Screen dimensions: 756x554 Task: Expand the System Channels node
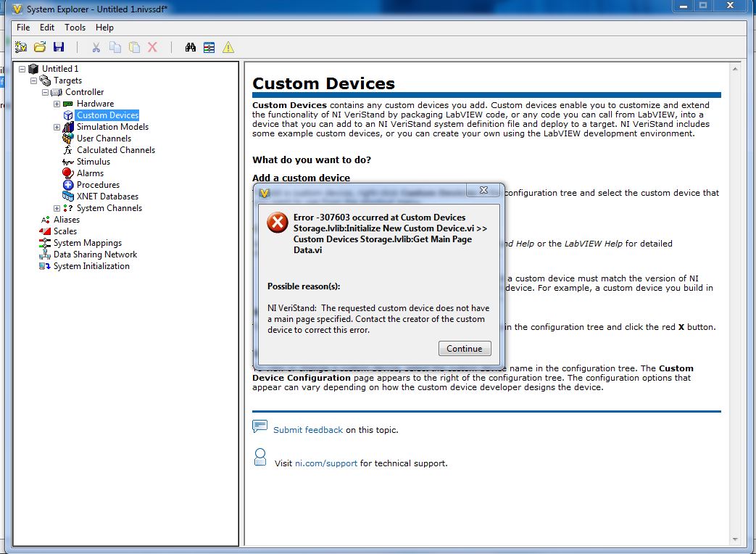pyautogui.click(x=57, y=208)
